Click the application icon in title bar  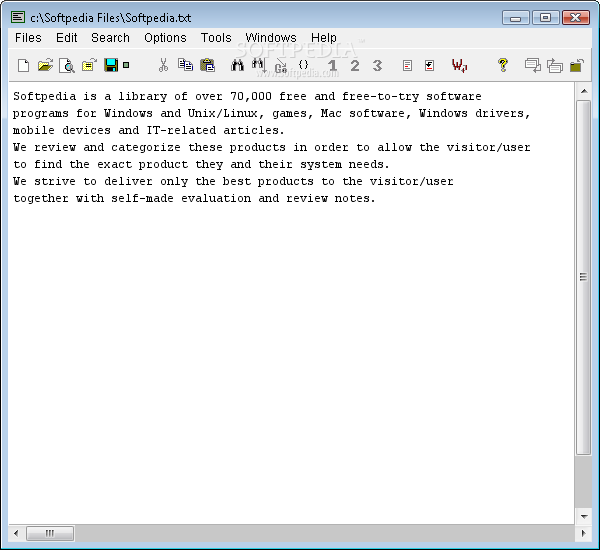18,17
